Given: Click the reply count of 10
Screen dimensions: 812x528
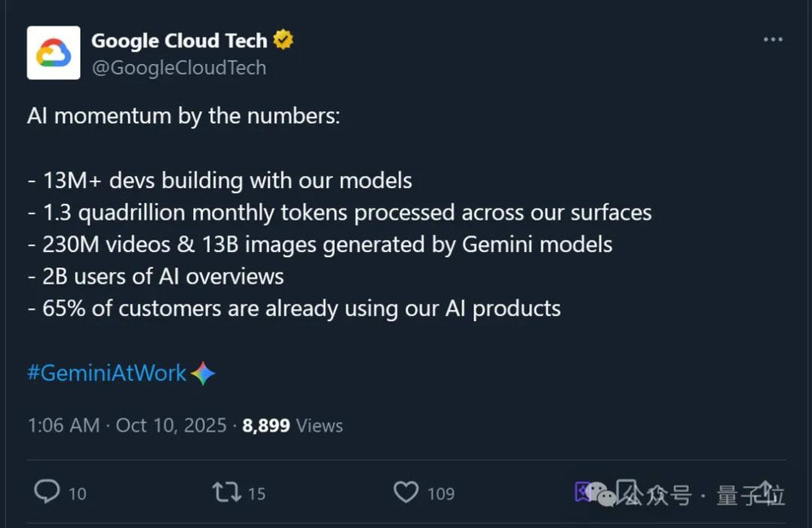Looking at the screenshot, I should 77,494.
